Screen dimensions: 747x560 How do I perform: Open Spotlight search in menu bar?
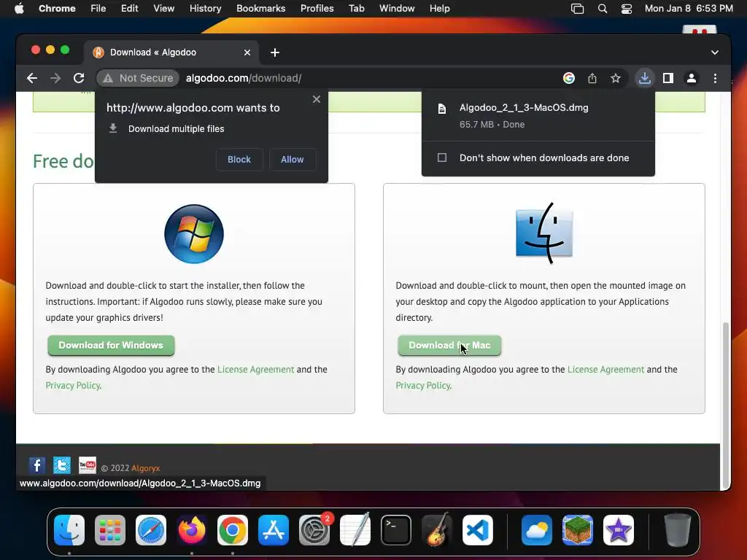[x=602, y=9]
